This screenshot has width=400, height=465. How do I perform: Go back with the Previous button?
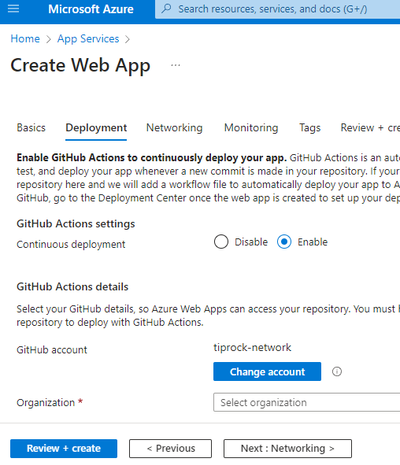(x=170, y=449)
